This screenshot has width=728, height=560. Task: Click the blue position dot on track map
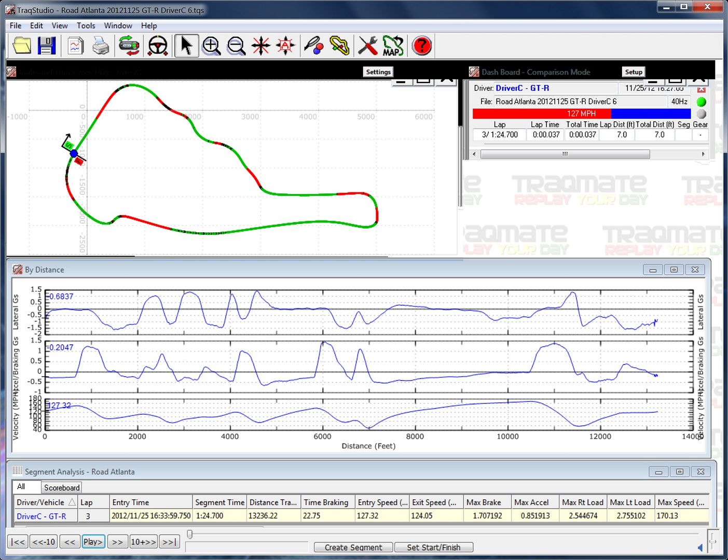pos(74,153)
